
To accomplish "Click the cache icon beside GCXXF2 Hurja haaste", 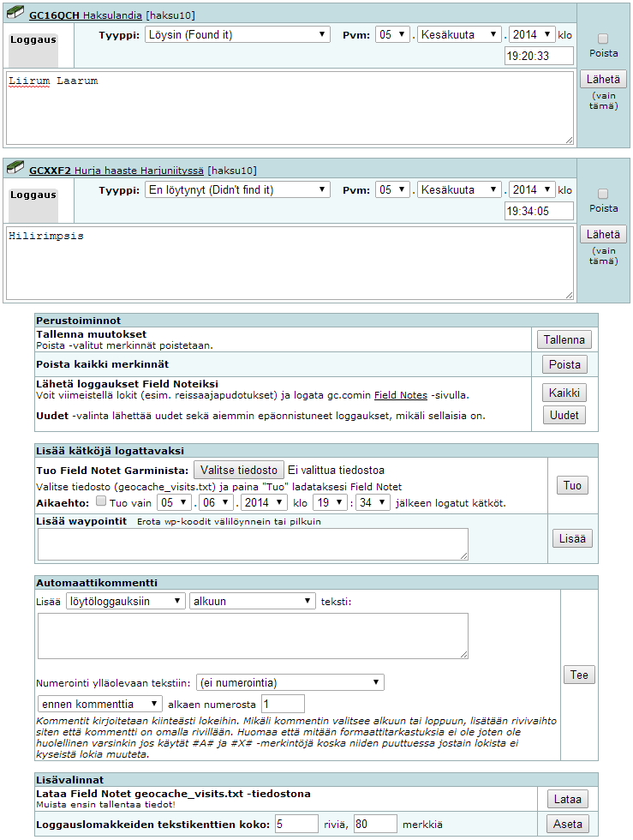I will (x=15, y=167).
